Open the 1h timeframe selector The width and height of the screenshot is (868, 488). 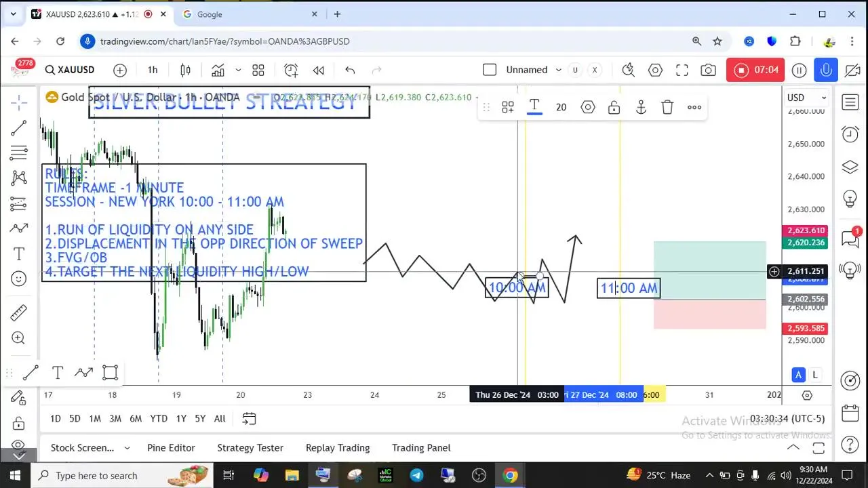pos(153,70)
